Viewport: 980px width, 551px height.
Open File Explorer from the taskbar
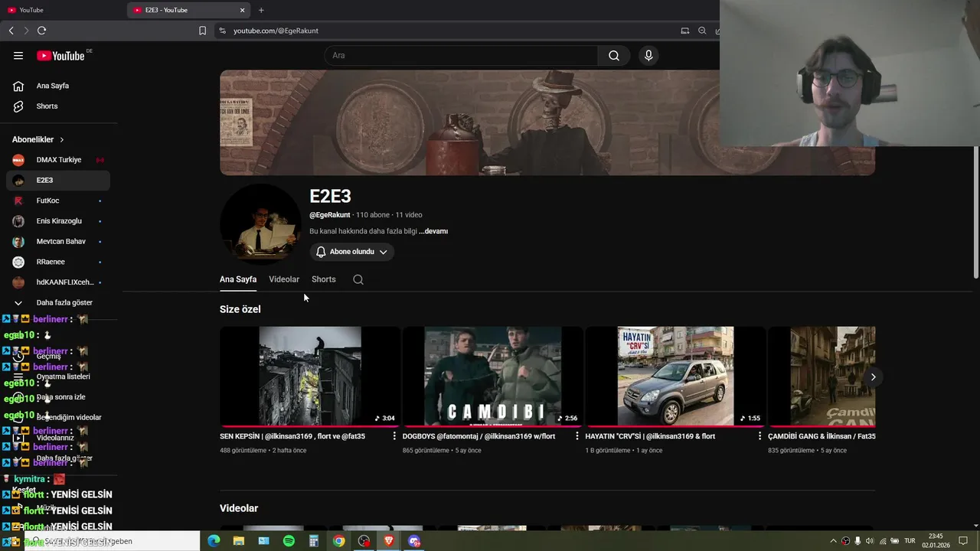[239, 541]
